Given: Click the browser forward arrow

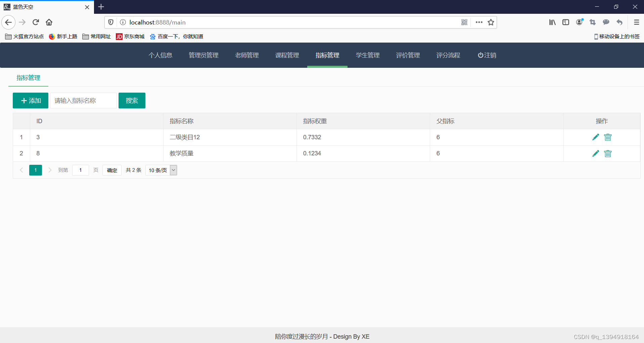Looking at the screenshot, I should tap(22, 22).
